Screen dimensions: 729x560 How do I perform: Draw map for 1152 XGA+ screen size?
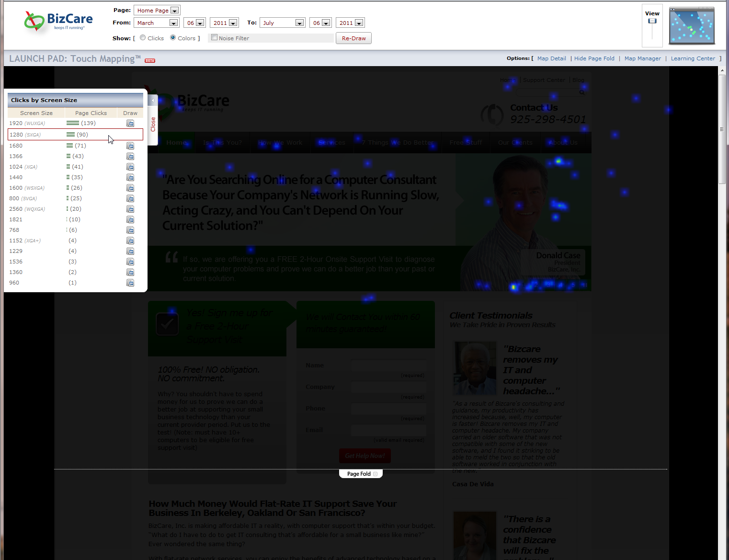pos(130,240)
